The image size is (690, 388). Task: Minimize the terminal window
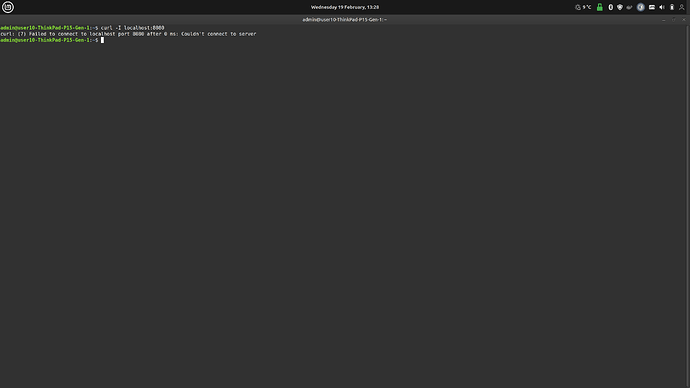tap(664, 20)
